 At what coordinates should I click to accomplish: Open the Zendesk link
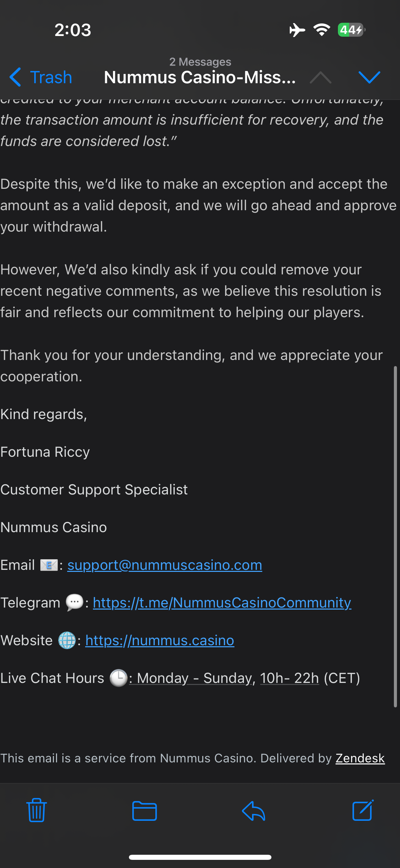(360, 758)
